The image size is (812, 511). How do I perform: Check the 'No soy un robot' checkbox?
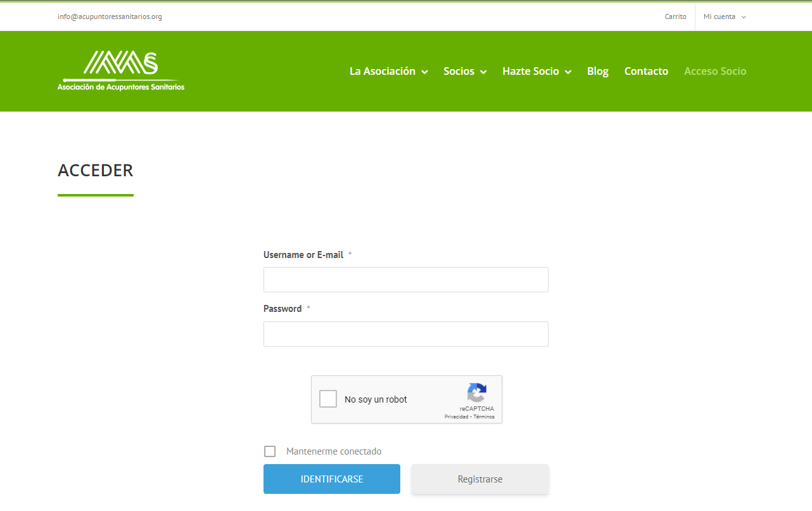click(x=327, y=398)
